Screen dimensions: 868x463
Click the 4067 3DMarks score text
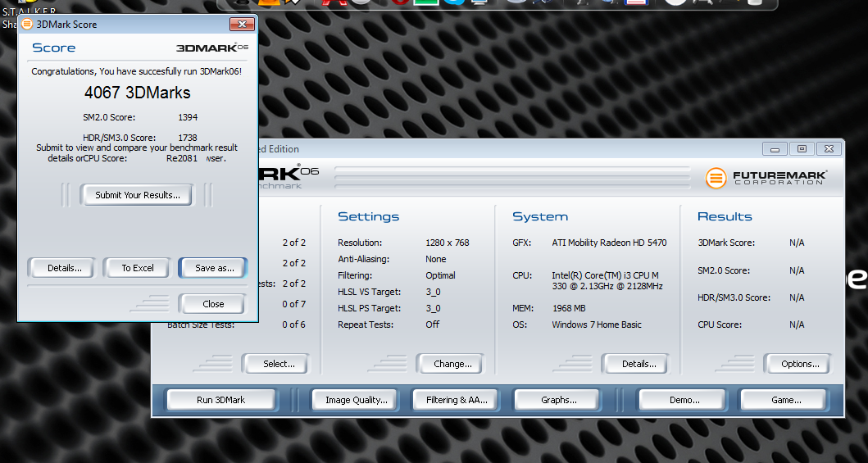137,93
